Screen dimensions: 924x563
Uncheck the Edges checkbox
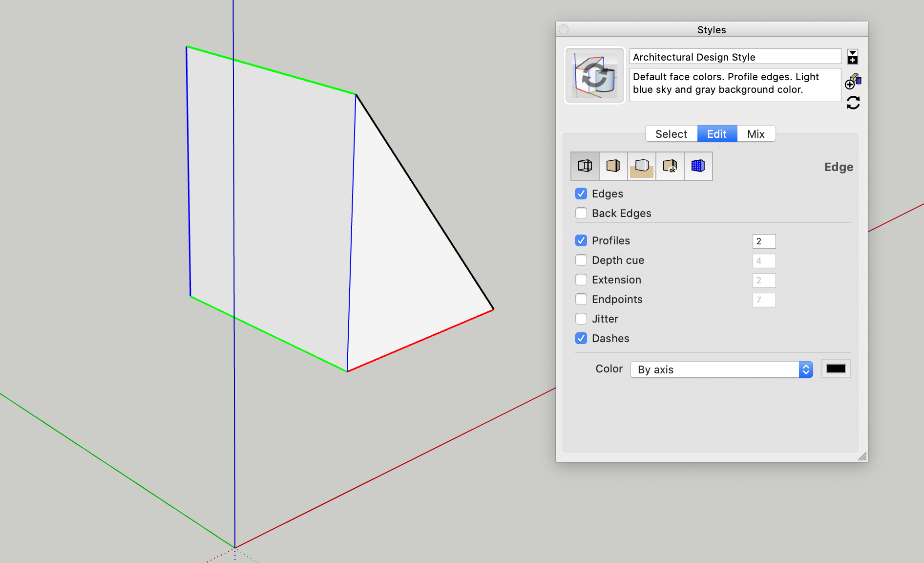coord(581,194)
